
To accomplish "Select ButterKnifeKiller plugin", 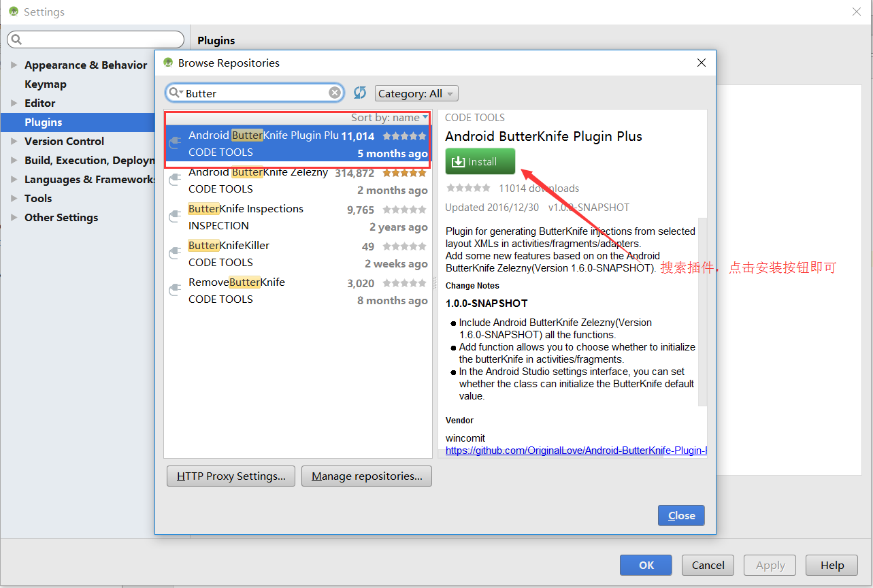I will tap(298, 254).
